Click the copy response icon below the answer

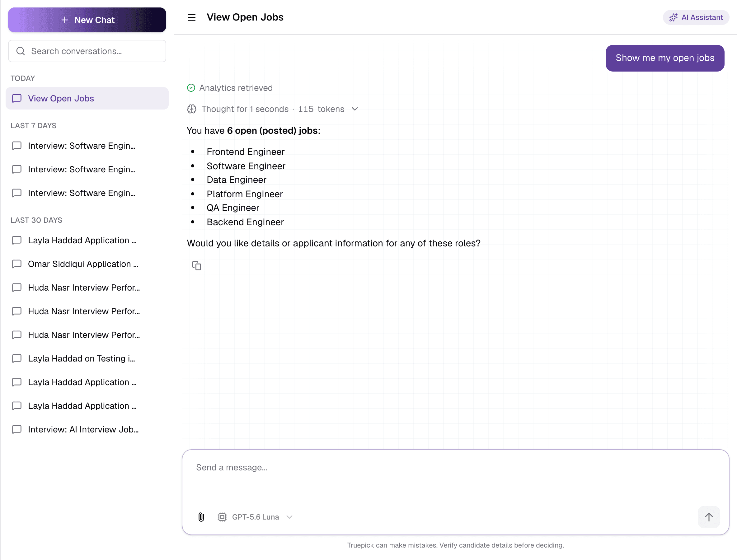tap(197, 266)
